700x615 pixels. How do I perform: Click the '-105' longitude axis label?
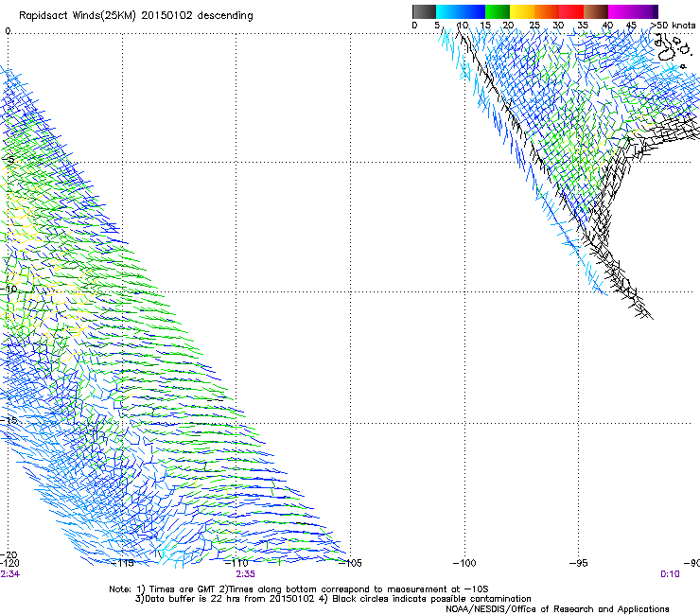pyautogui.click(x=350, y=563)
